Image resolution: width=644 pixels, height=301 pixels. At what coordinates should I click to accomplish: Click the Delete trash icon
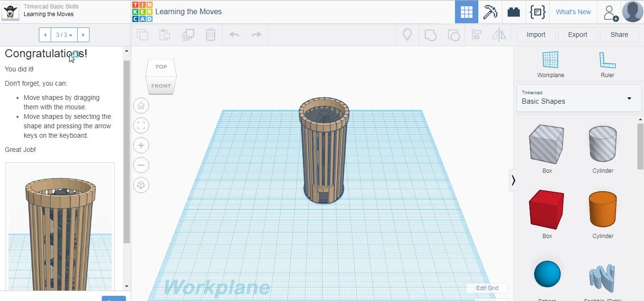(x=211, y=35)
